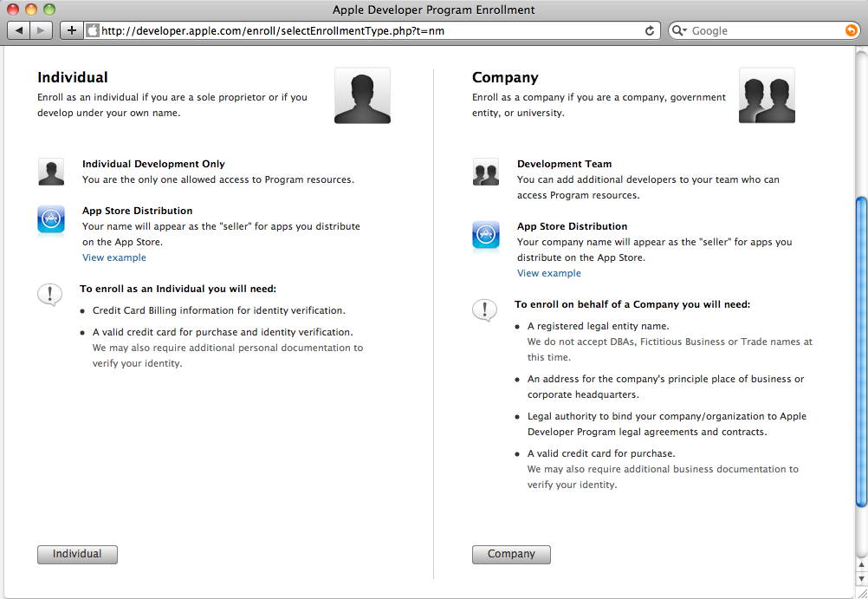Image resolution: width=868 pixels, height=599 pixels.
Task: Click 'Legal authority to bind your company' bullet
Action: coord(666,424)
